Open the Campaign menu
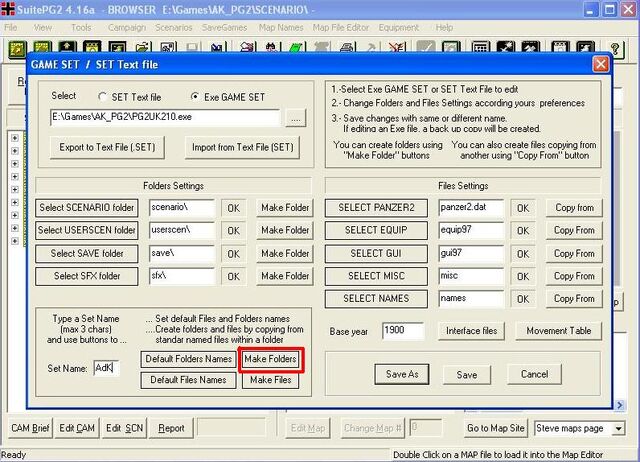640x462 pixels. 127,28
